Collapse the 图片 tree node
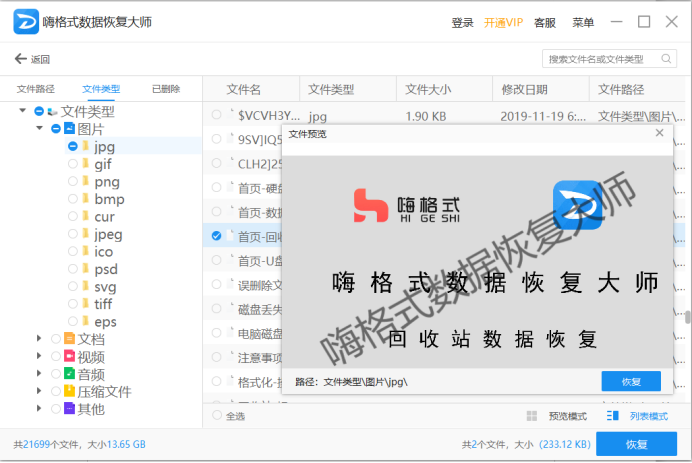 [39, 128]
